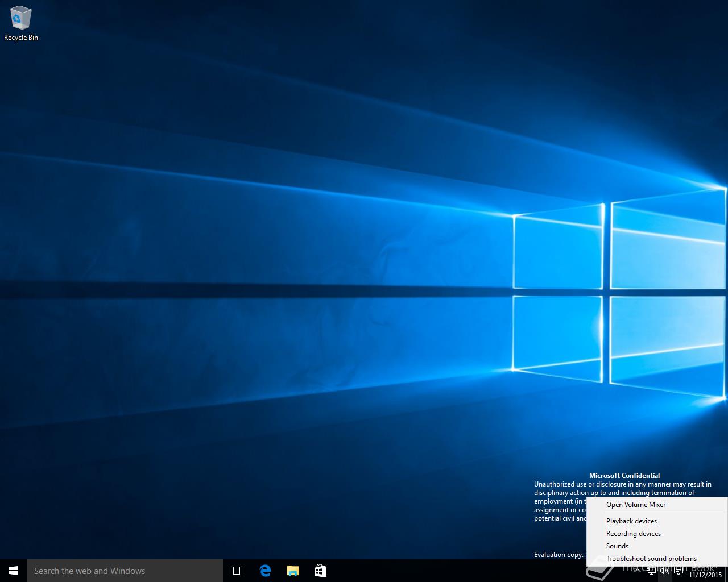Choose Playback devices from the menu
This screenshot has width=728, height=582.
[657, 521]
